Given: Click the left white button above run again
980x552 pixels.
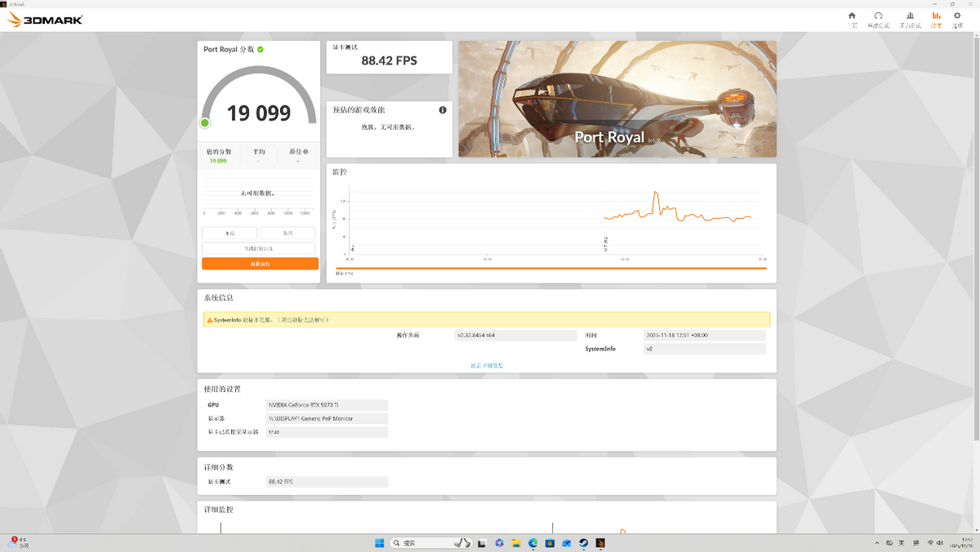Looking at the screenshot, I should tap(229, 234).
